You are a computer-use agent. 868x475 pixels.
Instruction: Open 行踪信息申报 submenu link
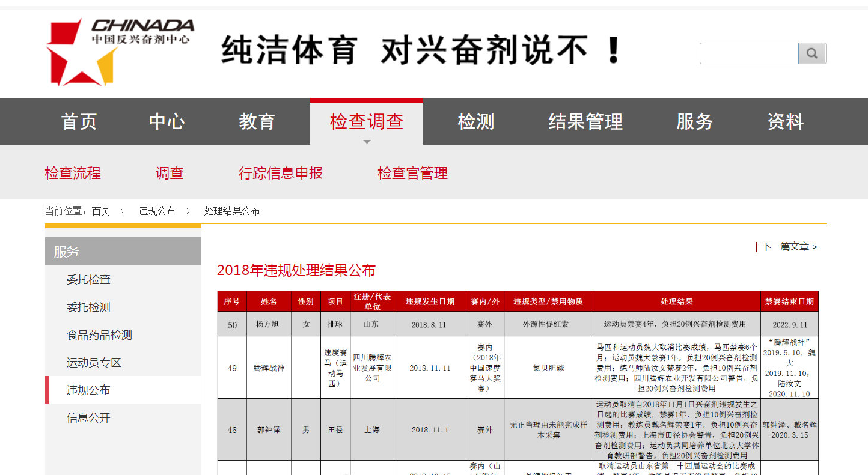281,174
